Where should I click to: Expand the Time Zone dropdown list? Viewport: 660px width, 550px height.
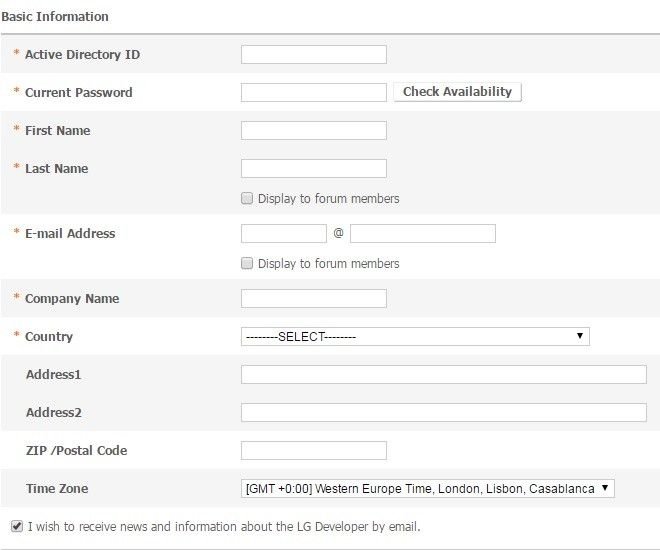(x=427, y=489)
